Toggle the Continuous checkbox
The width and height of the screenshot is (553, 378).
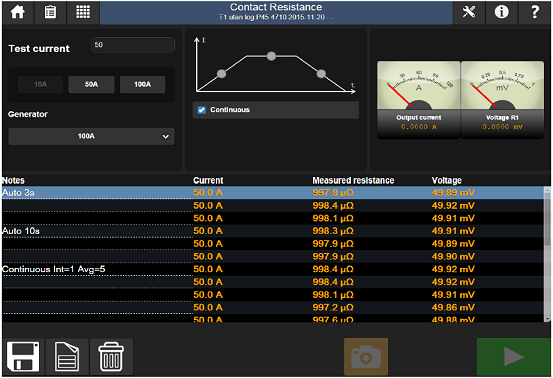(202, 110)
